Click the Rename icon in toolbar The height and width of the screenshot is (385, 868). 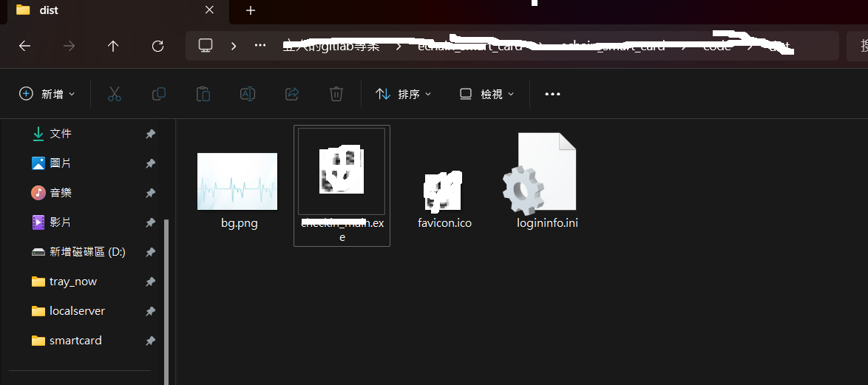point(248,94)
